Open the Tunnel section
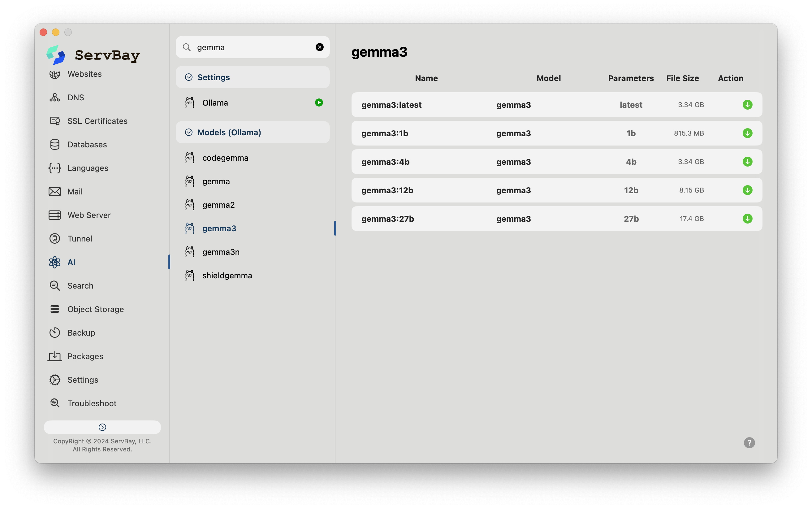812x509 pixels. 80,239
